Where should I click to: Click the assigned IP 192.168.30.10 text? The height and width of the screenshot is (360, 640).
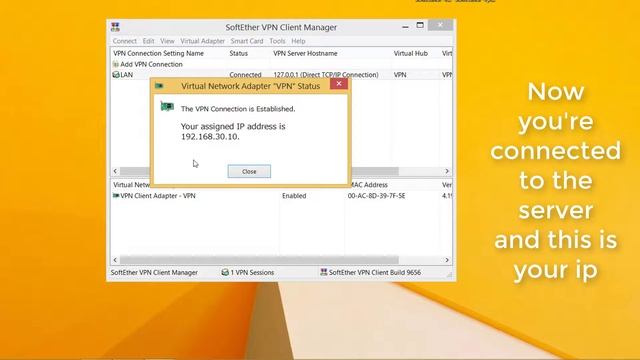[x=210, y=137]
